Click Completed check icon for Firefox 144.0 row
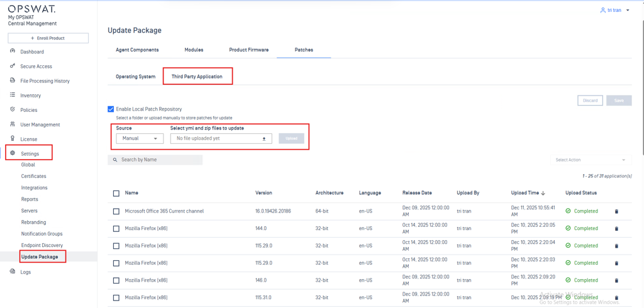644x308 pixels. pyautogui.click(x=568, y=228)
